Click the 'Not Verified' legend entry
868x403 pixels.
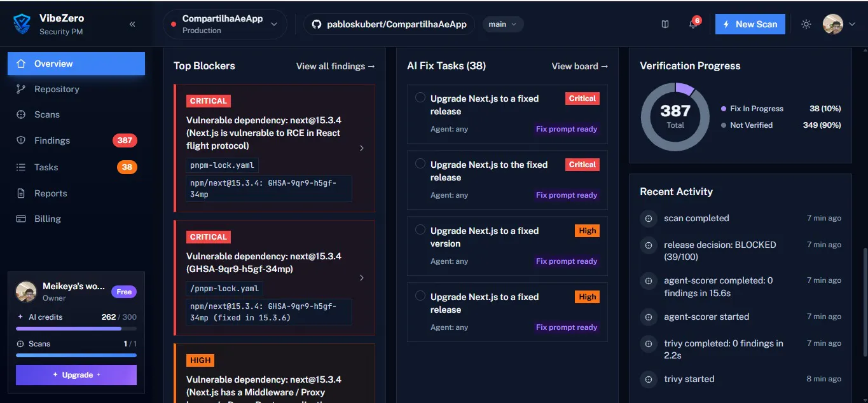(x=781, y=125)
